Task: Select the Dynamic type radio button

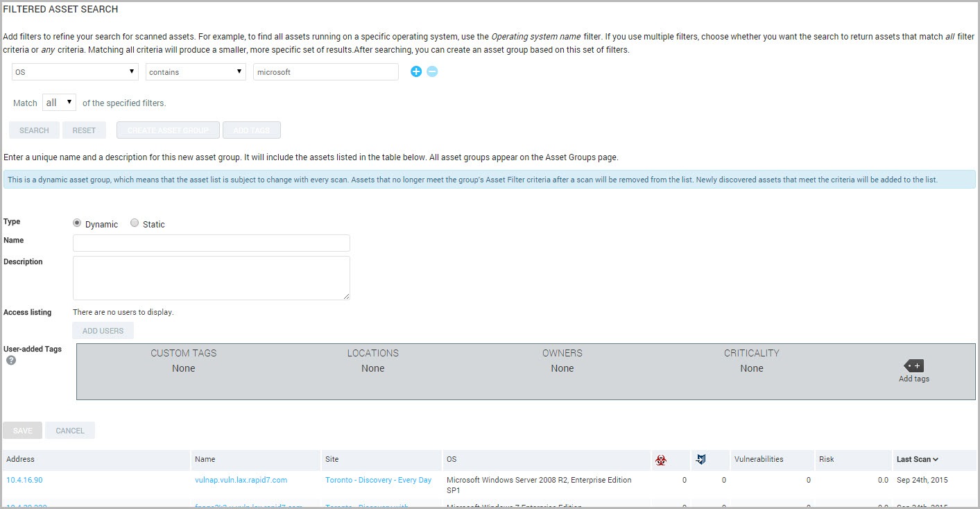Action: tap(77, 223)
